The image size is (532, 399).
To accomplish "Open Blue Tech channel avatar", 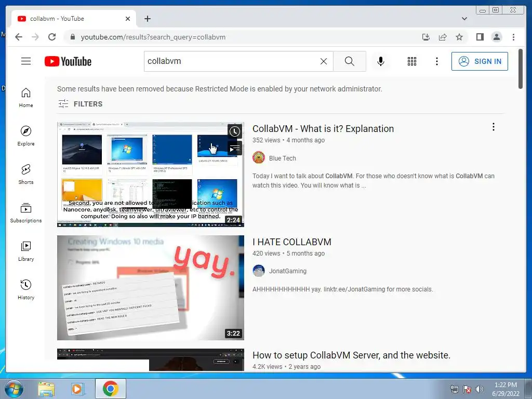I will 259,158.
